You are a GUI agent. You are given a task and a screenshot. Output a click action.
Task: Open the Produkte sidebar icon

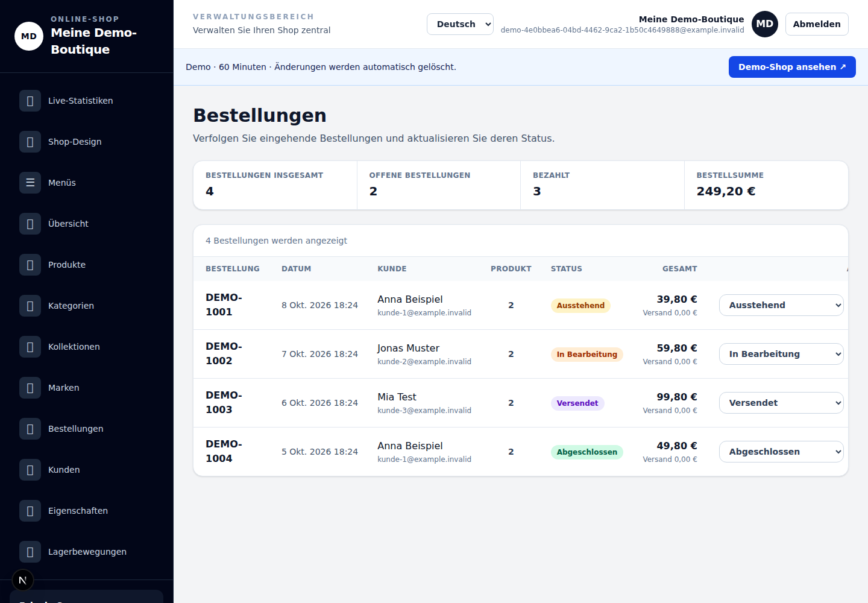point(30,265)
